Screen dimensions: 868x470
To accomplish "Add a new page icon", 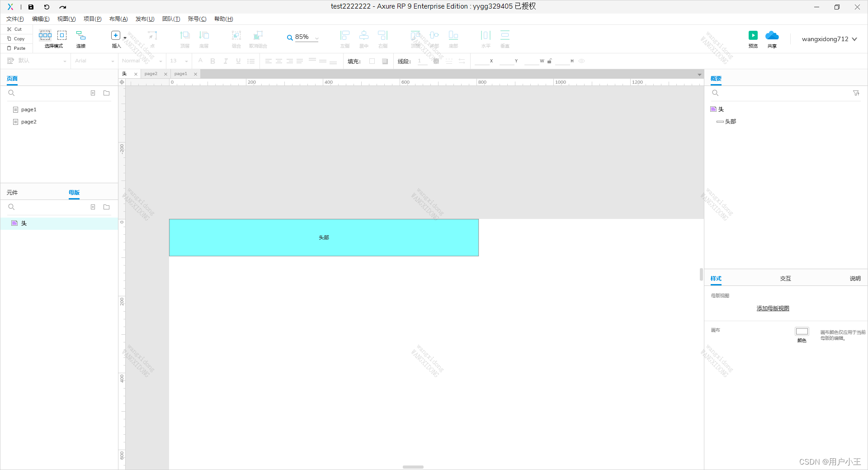I will [x=93, y=93].
